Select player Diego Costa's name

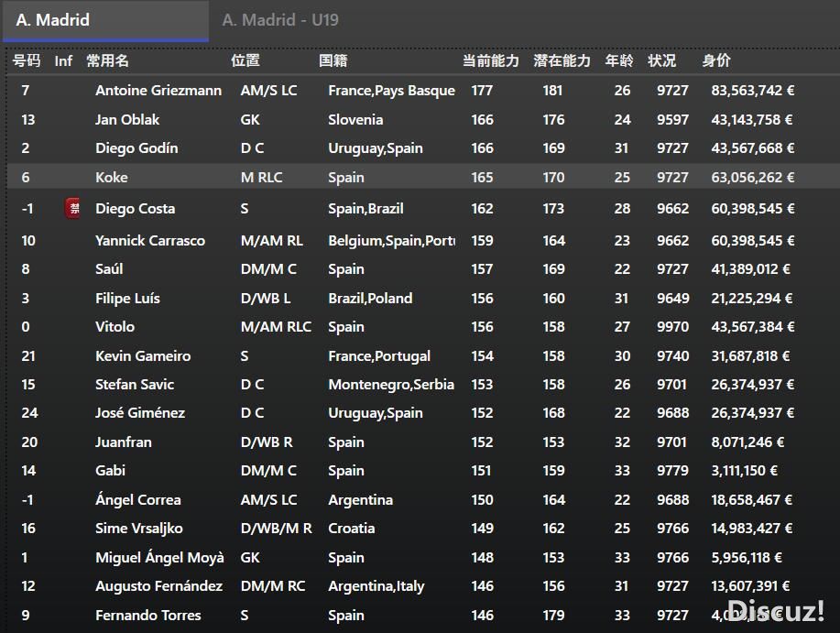click(135, 209)
